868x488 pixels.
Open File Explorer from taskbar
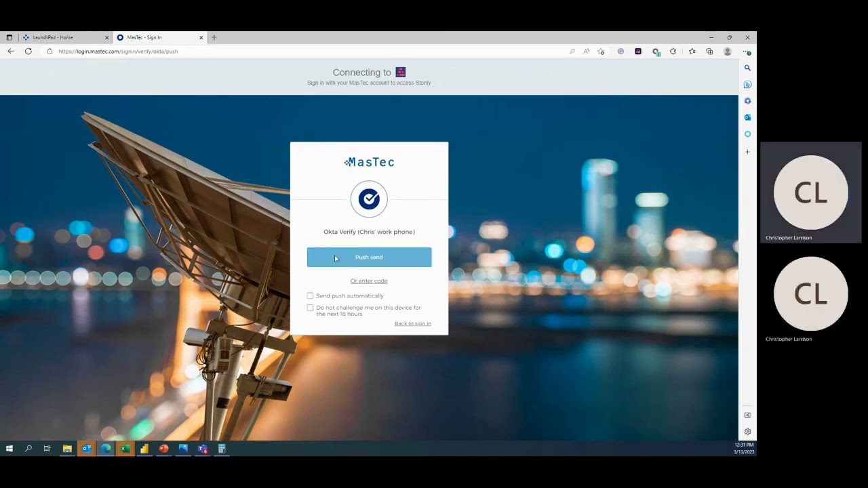pos(67,449)
